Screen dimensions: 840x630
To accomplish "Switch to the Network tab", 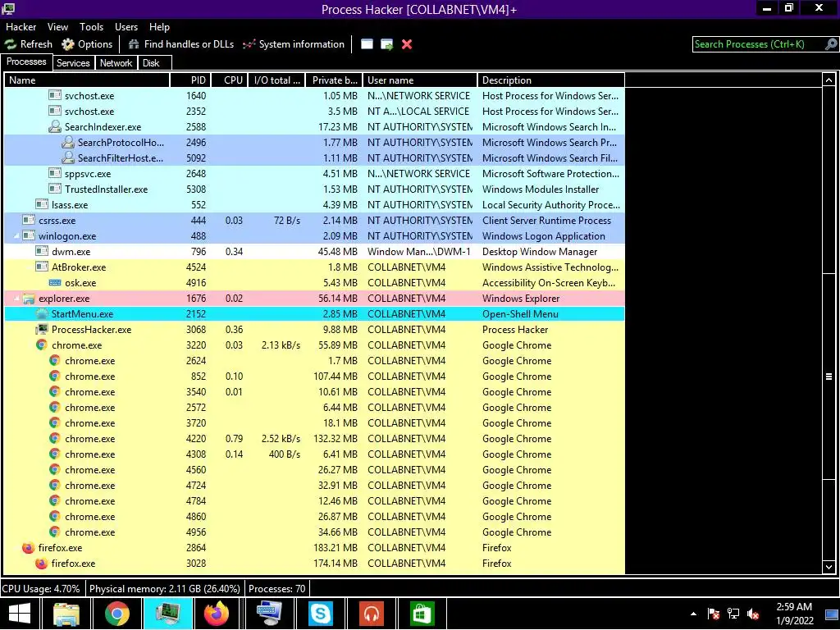I will pyautogui.click(x=116, y=62).
